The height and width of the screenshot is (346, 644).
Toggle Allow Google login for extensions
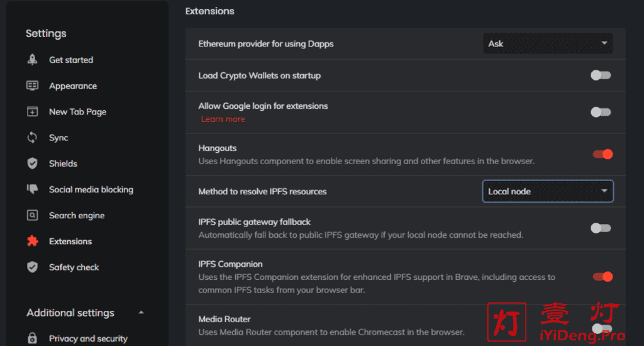point(601,112)
